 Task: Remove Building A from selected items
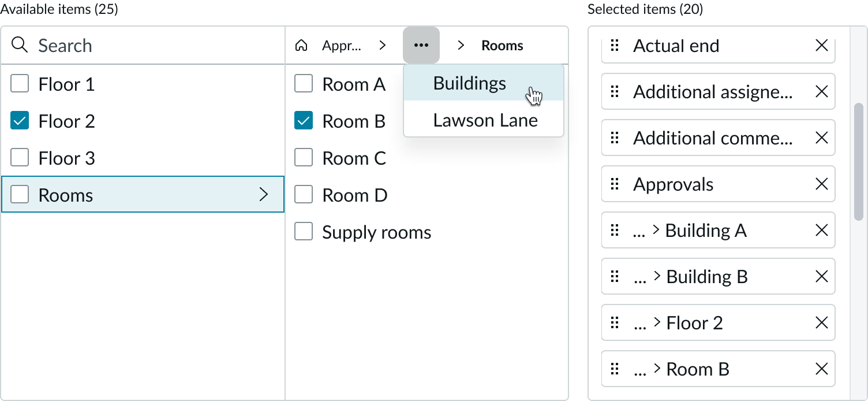[x=822, y=230]
